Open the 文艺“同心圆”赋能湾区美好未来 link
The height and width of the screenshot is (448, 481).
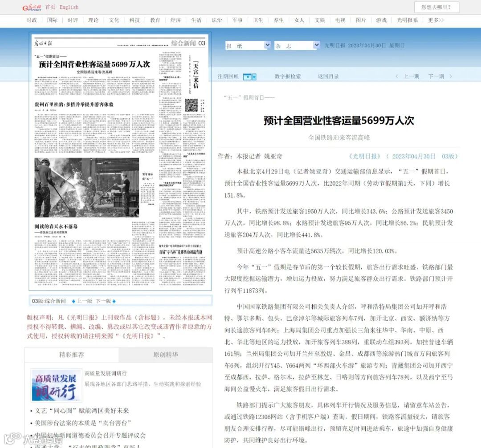[x=82, y=411]
